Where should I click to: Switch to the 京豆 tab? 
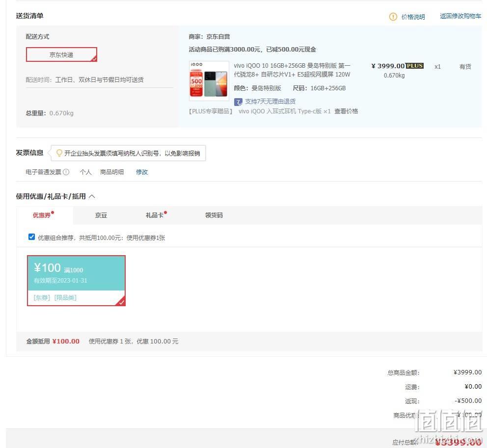tap(101, 215)
